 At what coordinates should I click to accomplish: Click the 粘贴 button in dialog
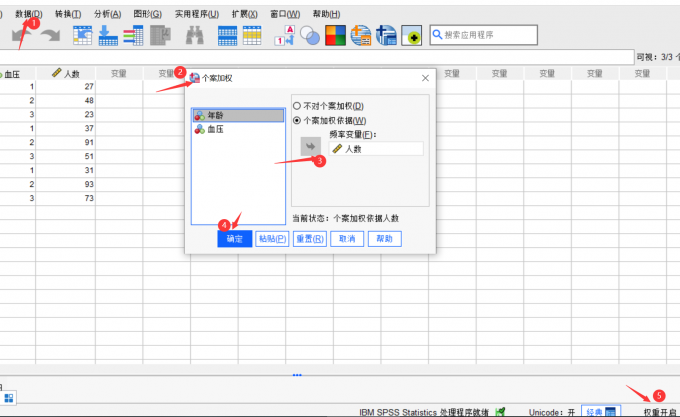pos(272,239)
